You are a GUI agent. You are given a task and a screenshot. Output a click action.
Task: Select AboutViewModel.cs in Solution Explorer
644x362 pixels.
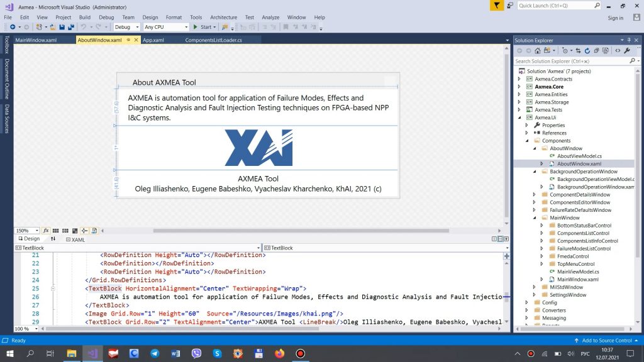[579, 156]
